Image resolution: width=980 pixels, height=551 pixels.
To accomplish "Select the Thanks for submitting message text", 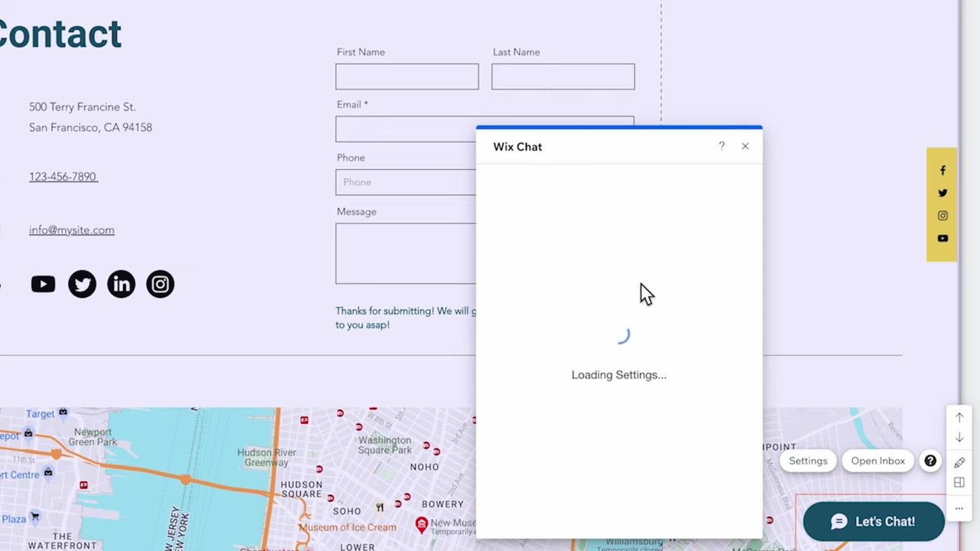I will coord(406,318).
